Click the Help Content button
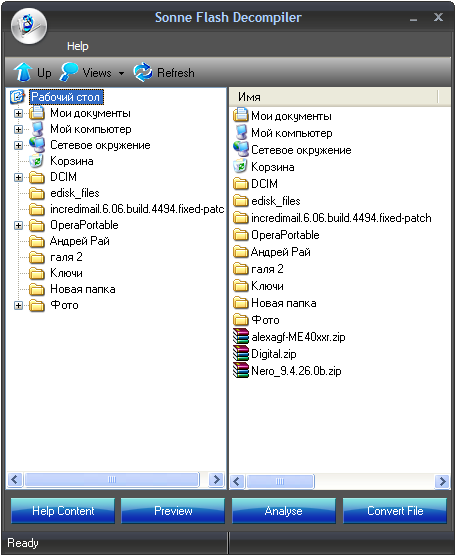The height and width of the screenshot is (556, 456). (x=63, y=511)
